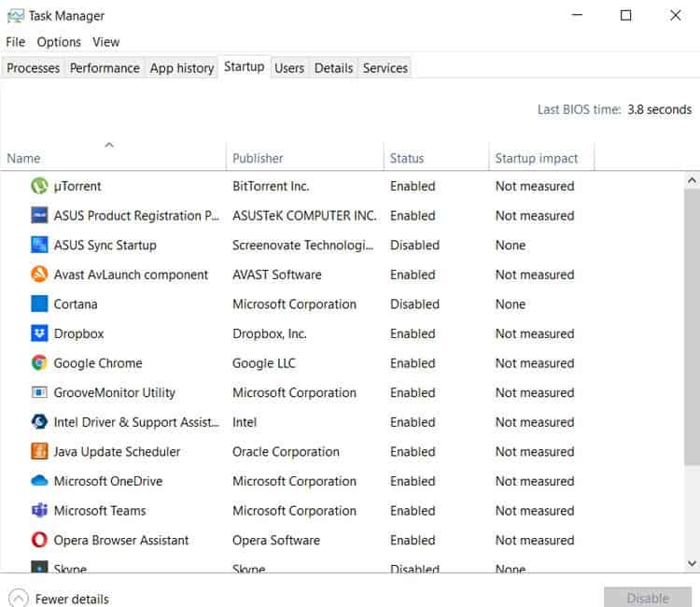Click the Disable button
Viewport: 700px width, 607px height.
pyautogui.click(x=648, y=598)
